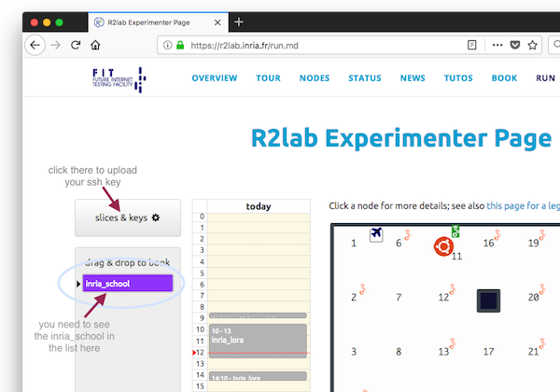
Task: Click the dark square pillar icon near node 12
Action: coord(488,301)
